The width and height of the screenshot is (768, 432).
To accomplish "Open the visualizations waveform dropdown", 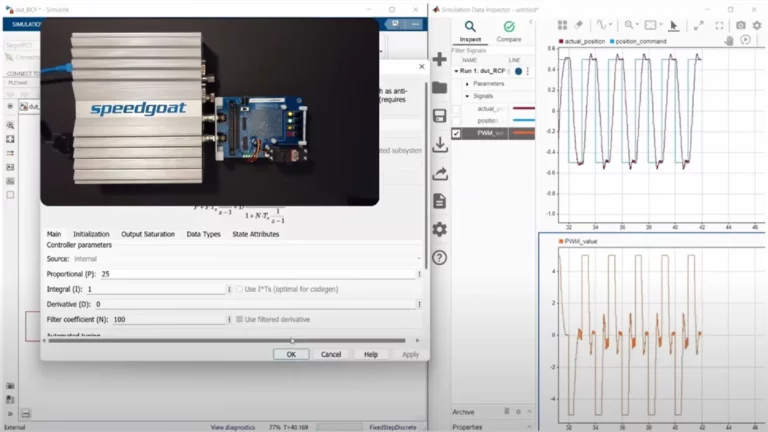I will pyautogui.click(x=603, y=25).
